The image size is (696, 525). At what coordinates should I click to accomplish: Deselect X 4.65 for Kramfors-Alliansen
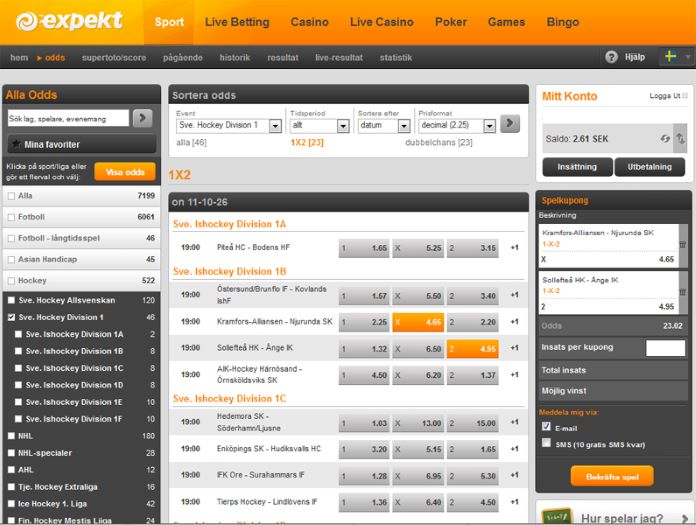(x=418, y=322)
